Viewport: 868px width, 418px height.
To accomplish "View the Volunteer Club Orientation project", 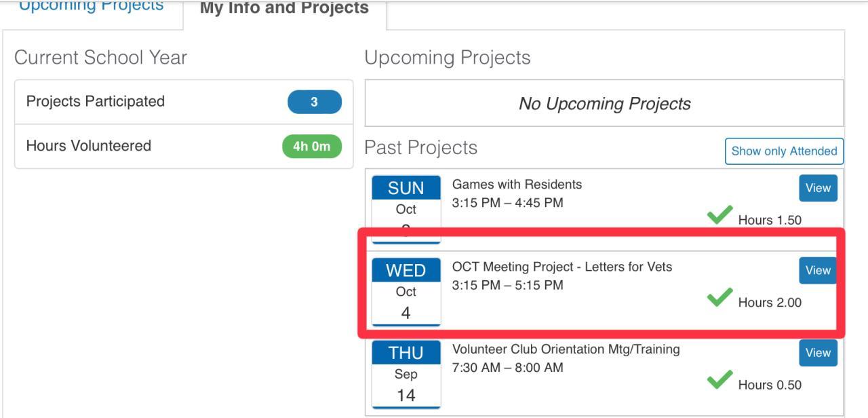I will click(x=818, y=353).
